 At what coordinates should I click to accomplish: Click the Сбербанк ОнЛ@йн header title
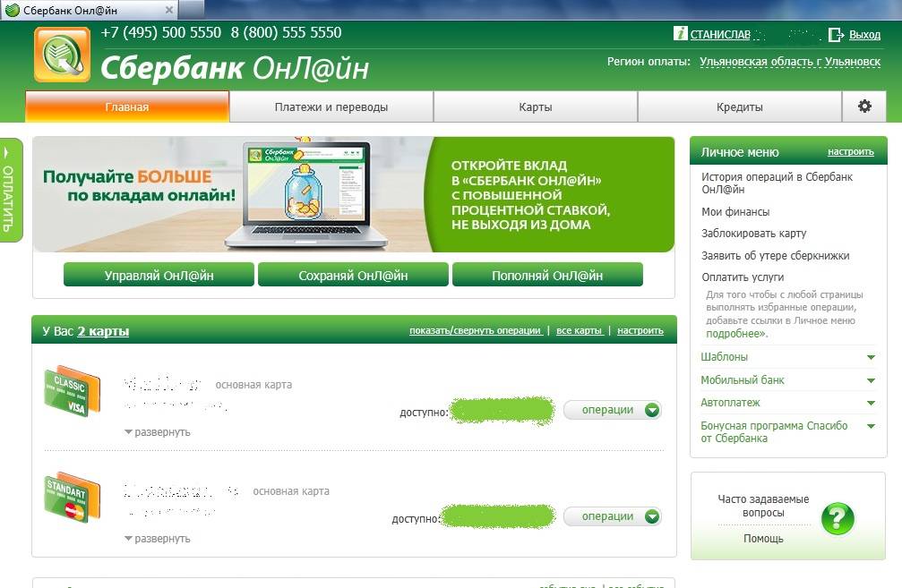pyautogui.click(x=235, y=68)
